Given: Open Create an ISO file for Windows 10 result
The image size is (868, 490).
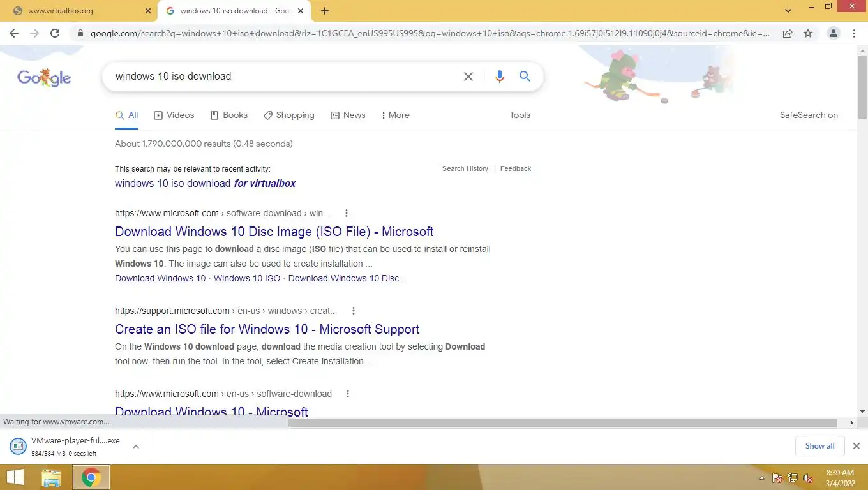Looking at the screenshot, I should [x=267, y=329].
